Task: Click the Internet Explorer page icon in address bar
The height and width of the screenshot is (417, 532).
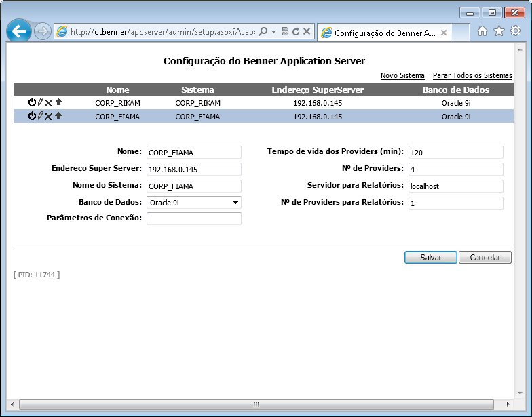Action: click(62, 31)
